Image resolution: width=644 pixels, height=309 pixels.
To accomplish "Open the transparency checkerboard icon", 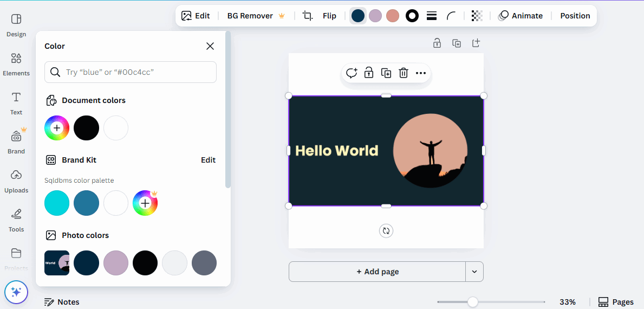I will pyautogui.click(x=477, y=16).
